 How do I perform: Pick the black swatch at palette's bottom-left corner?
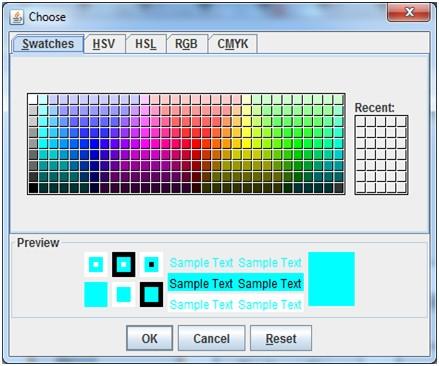point(33,188)
